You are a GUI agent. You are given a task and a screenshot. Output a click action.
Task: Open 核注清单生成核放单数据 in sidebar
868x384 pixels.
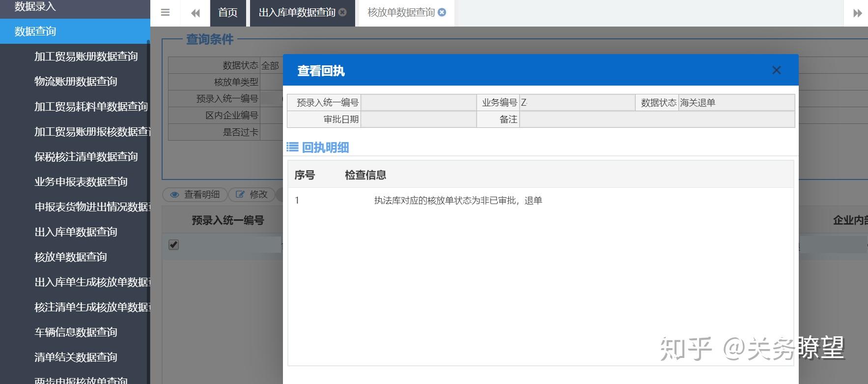point(92,307)
